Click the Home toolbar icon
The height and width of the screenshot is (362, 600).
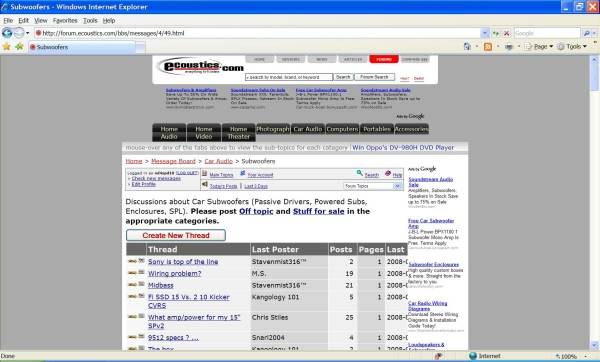tap(467, 47)
